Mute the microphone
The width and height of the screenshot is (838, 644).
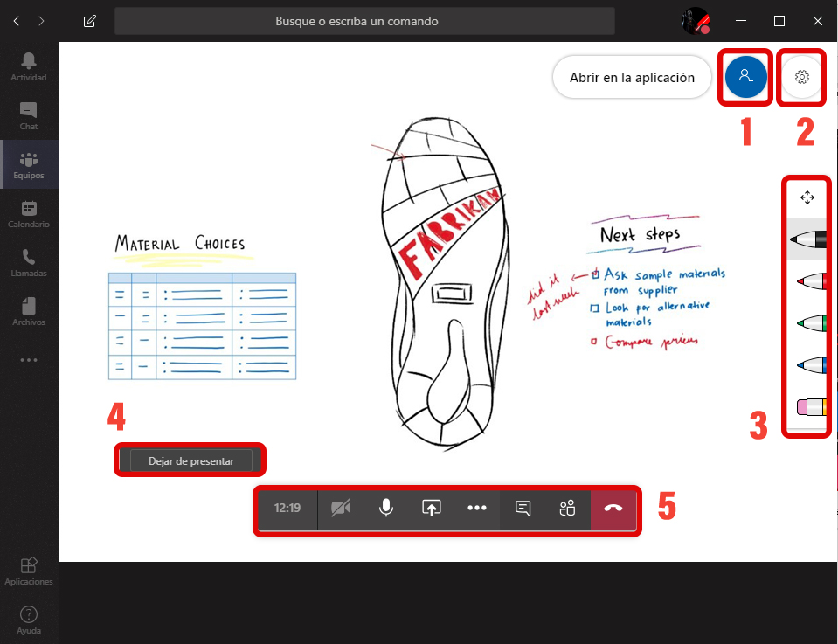[385, 509]
